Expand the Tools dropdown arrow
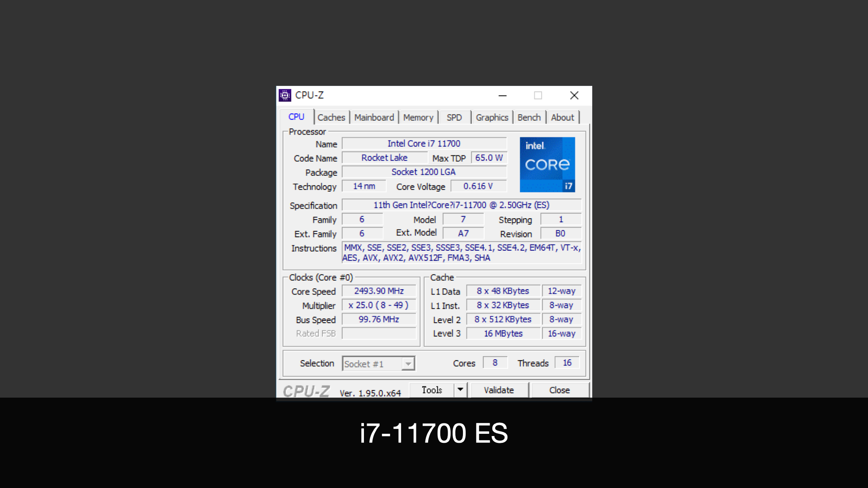Viewport: 868px width, 488px height. pos(460,389)
